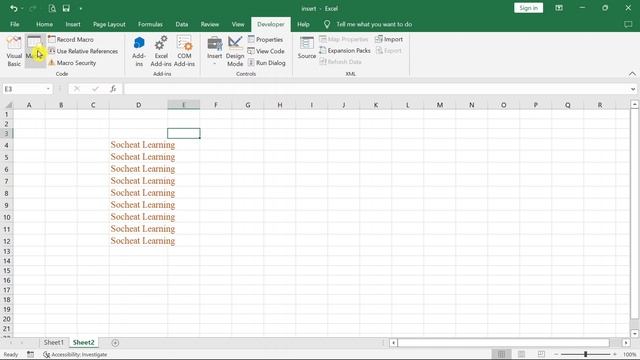This screenshot has width=640, height=360.
Task: Open the comments pane icon
Action: 628,24
